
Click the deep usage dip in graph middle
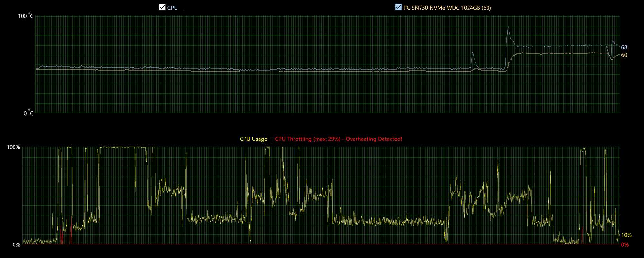[x=250, y=238]
